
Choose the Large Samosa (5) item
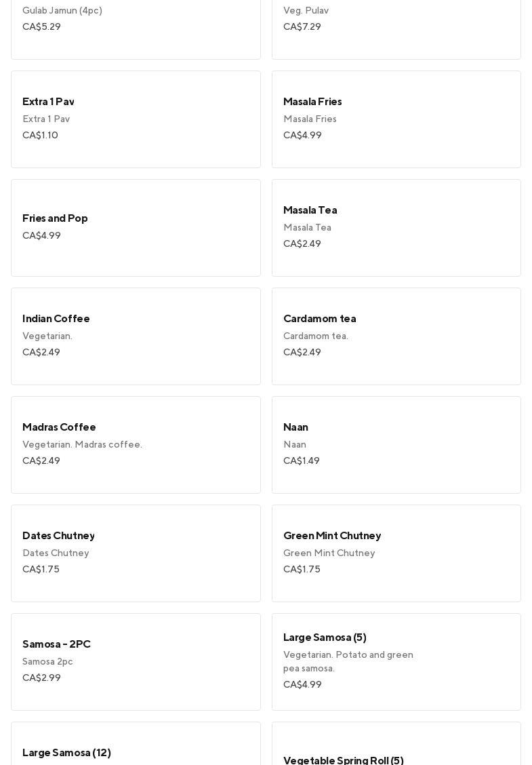[396, 662]
